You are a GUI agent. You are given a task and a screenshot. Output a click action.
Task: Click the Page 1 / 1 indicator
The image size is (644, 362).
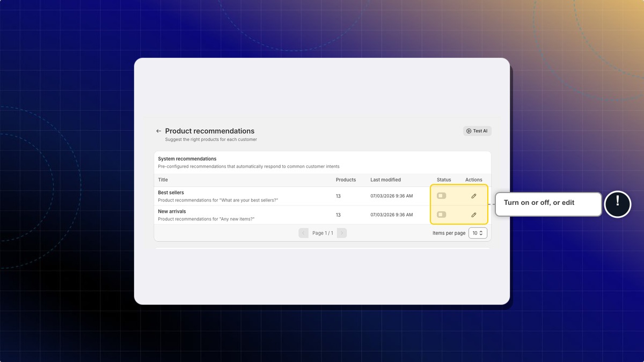(x=323, y=233)
